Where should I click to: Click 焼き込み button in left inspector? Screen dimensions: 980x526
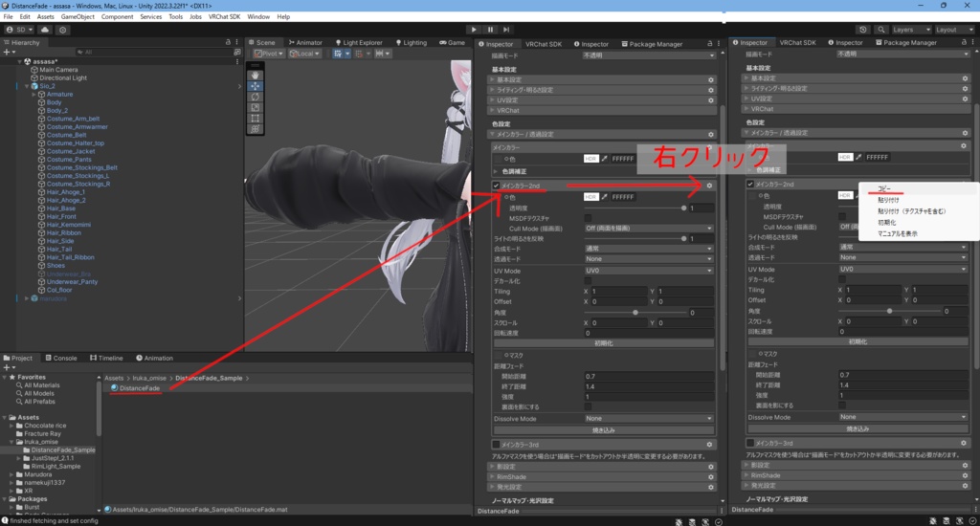coord(604,429)
